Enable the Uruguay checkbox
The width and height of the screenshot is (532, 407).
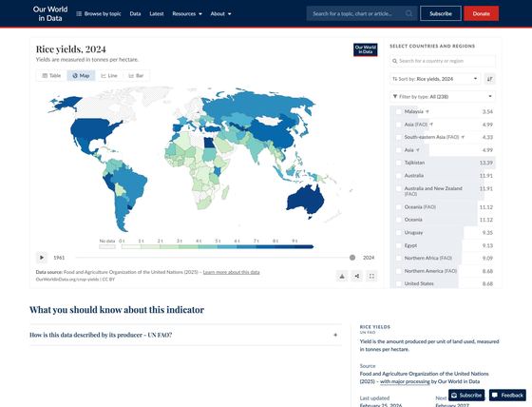399,233
